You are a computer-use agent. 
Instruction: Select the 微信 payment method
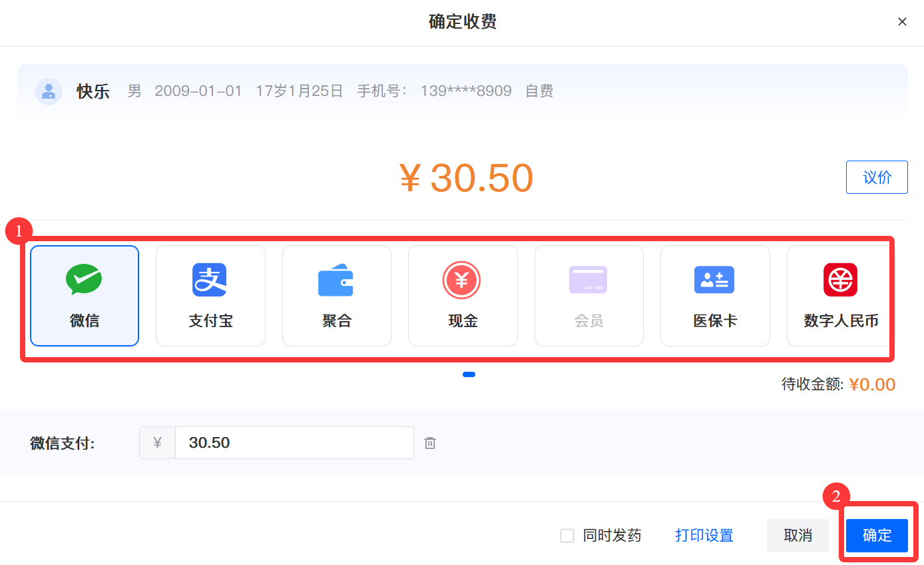[x=85, y=296]
